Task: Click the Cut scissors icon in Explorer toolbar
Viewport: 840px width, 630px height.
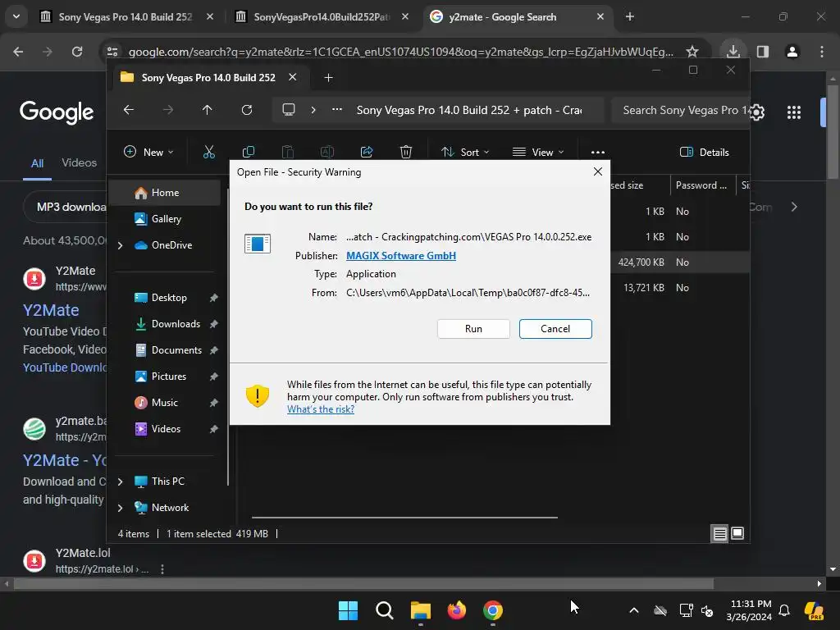Action: (209, 152)
